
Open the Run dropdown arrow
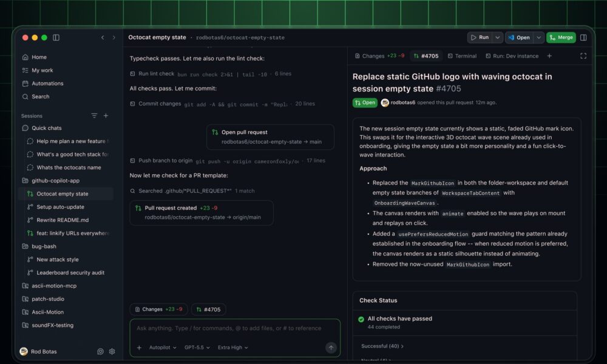tap(498, 38)
